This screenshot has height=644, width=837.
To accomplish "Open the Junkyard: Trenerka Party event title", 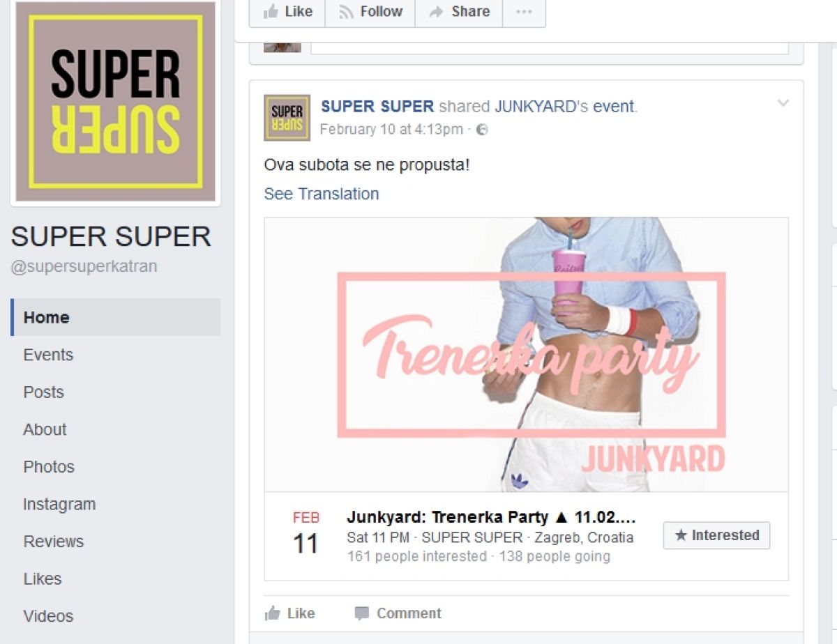I will tap(491, 517).
